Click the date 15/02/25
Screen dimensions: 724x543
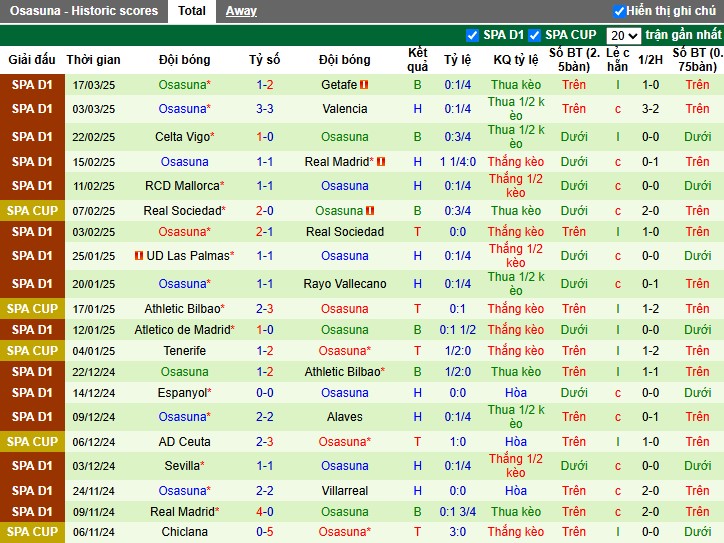94,162
